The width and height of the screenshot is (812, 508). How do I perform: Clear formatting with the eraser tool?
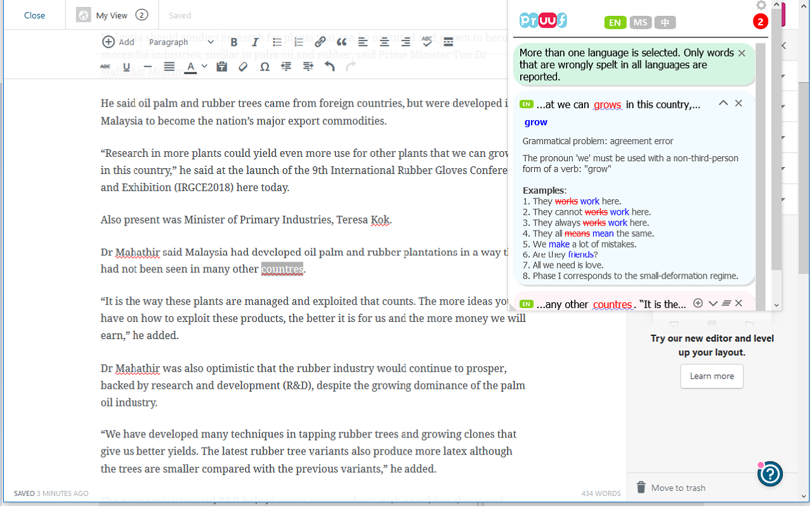tap(243, 67)
